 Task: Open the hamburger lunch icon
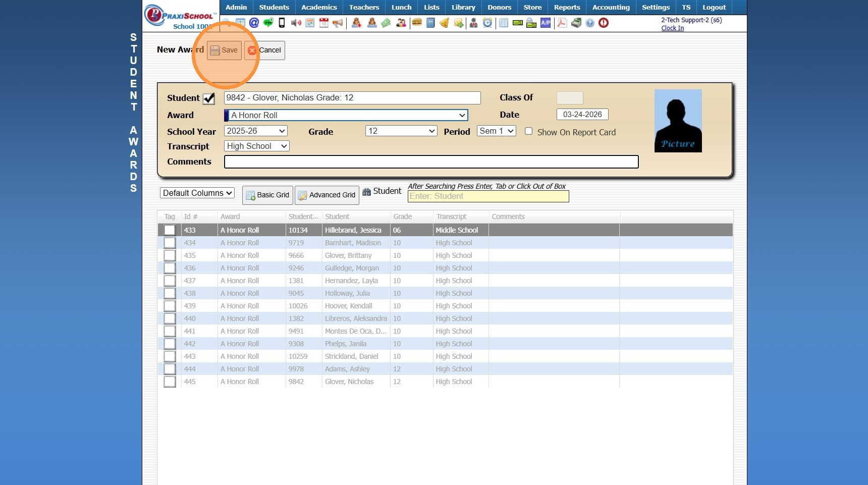coord(417,23)
